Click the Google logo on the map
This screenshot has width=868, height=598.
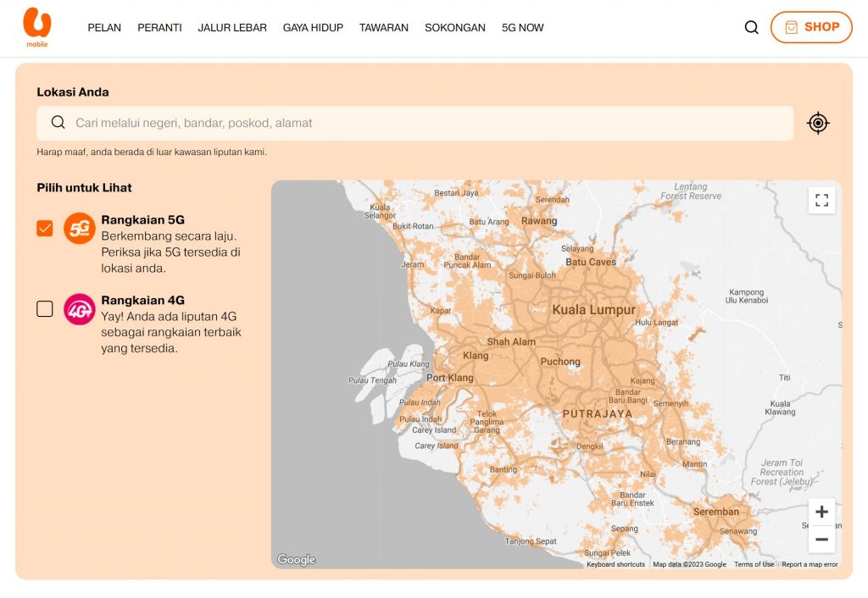(296, 559)
